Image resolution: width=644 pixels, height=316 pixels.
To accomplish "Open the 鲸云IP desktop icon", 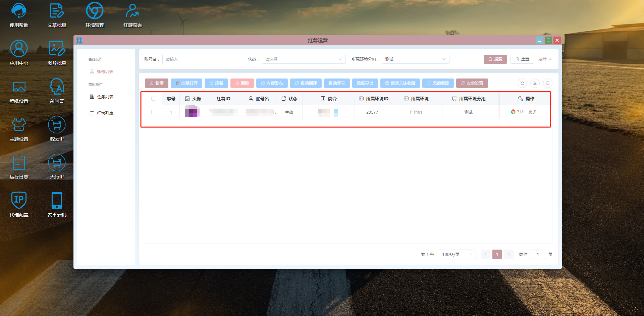I will [x=57, y=129].
